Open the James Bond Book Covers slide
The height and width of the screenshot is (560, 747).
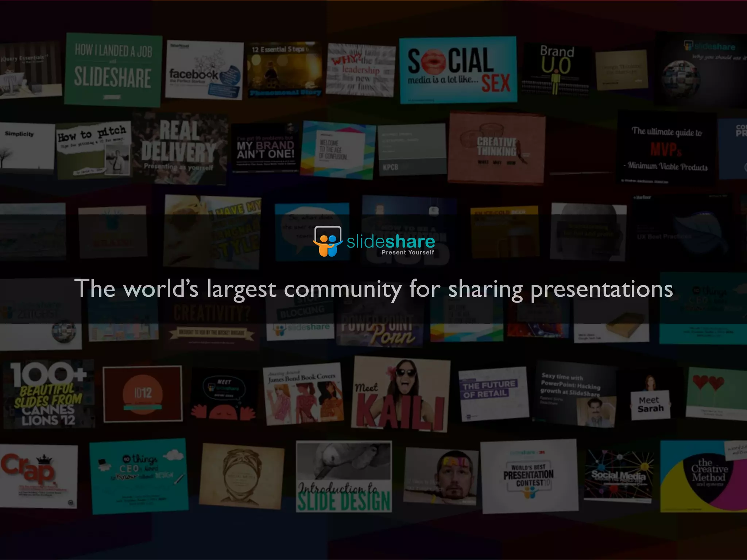[x=303, y=394]
